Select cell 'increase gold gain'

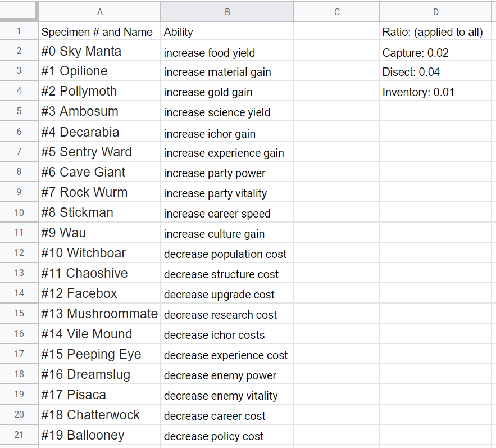[x=227, y=91]
